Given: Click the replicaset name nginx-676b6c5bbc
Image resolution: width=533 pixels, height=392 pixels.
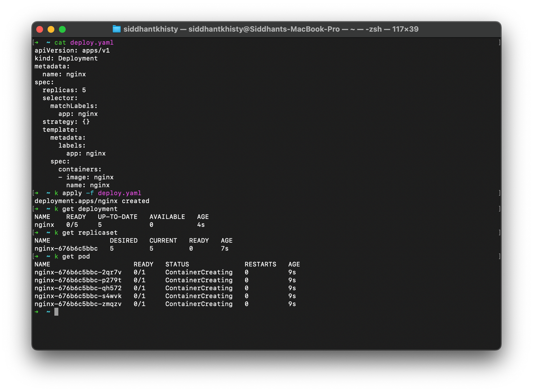Looking at the screenshot, I should (66, 248).
